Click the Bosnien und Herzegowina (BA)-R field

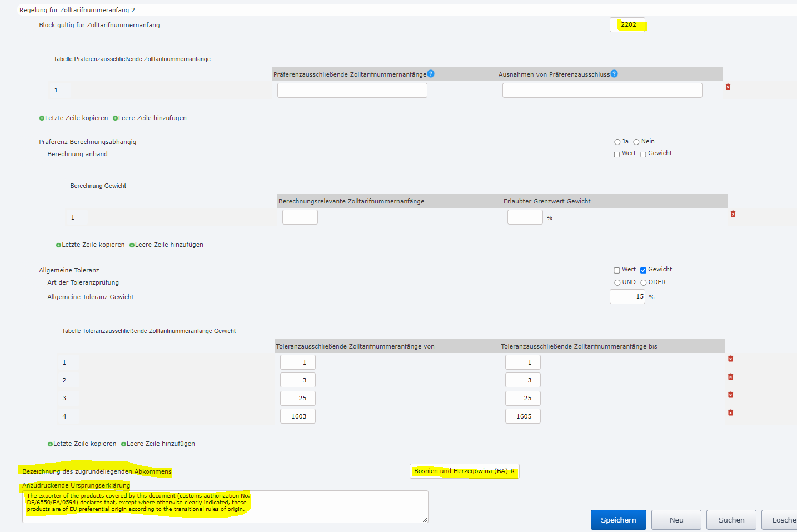click(464, 471)
